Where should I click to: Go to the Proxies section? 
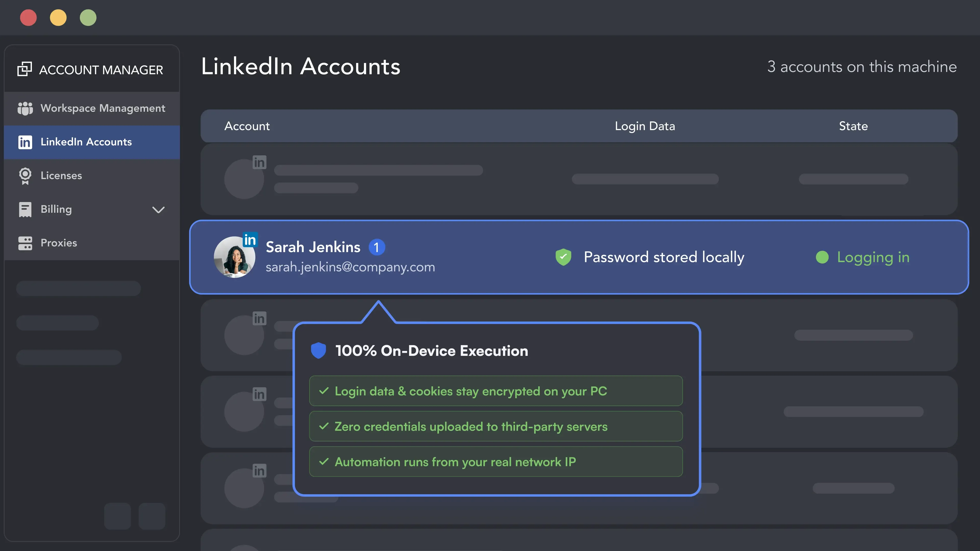[92, 243]
